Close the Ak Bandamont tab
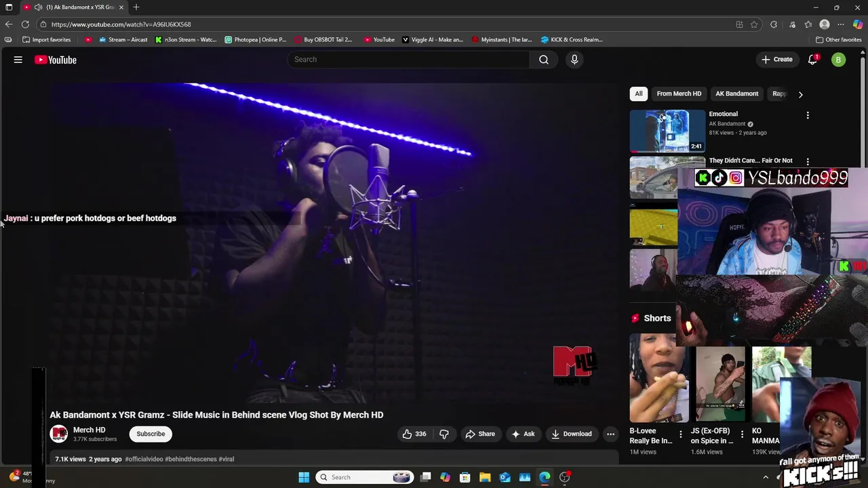The height and width of the screenshot is (488, 868). click(121, 7)
